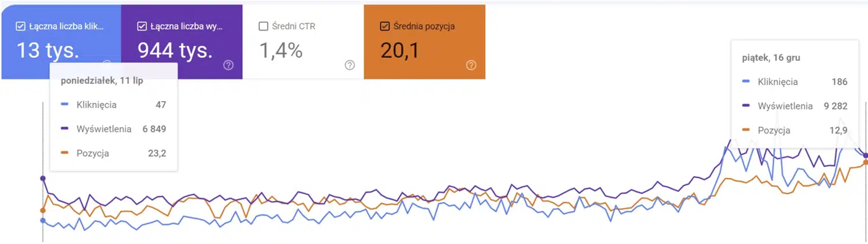Click blue Kliknięcia marker in July tooltip

point(64,105)
